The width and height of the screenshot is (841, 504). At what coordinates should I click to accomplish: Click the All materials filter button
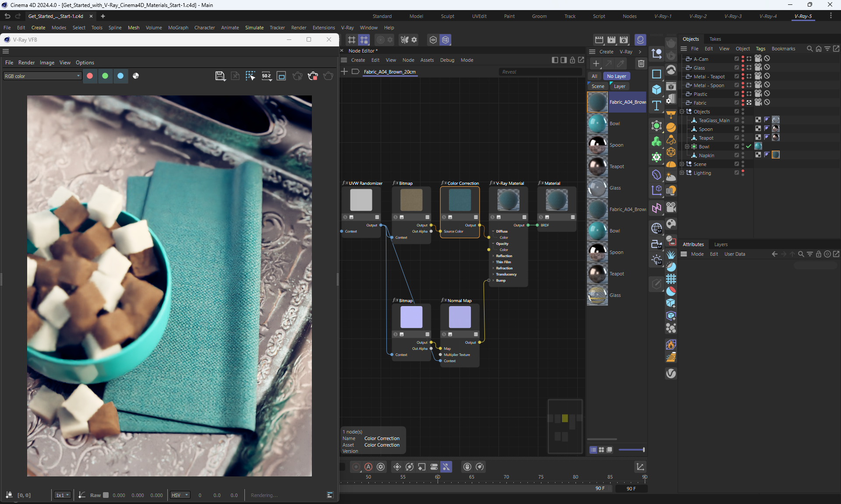coord(594,76)
